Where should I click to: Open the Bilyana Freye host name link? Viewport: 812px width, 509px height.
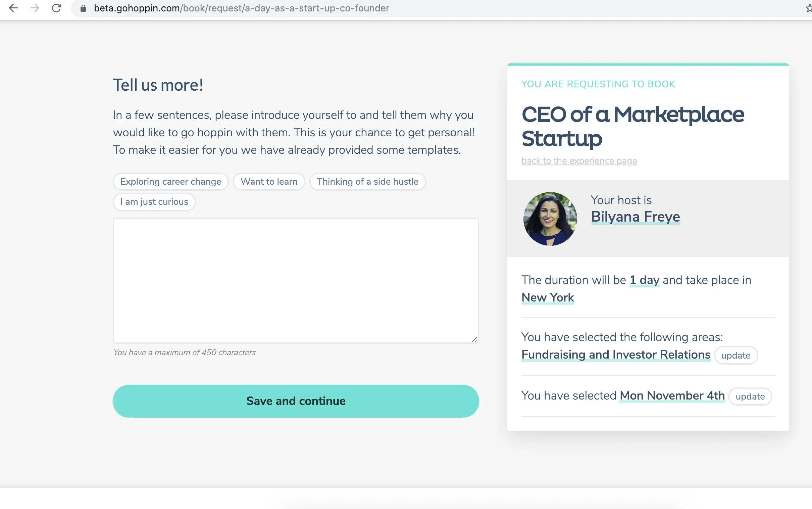tap(635, 217)
